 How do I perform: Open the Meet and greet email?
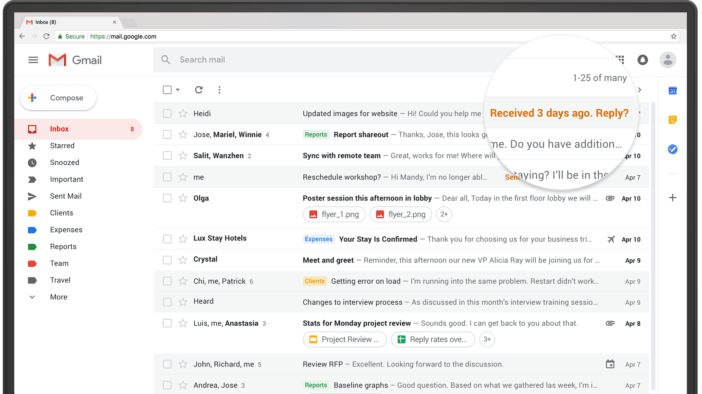(402, 260)
